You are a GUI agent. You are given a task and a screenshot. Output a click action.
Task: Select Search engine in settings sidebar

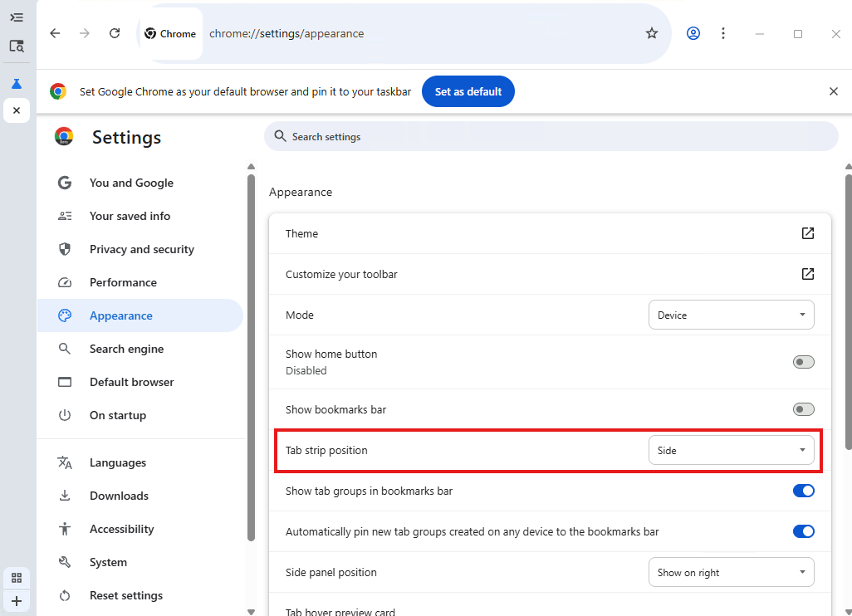pos(126,349)
